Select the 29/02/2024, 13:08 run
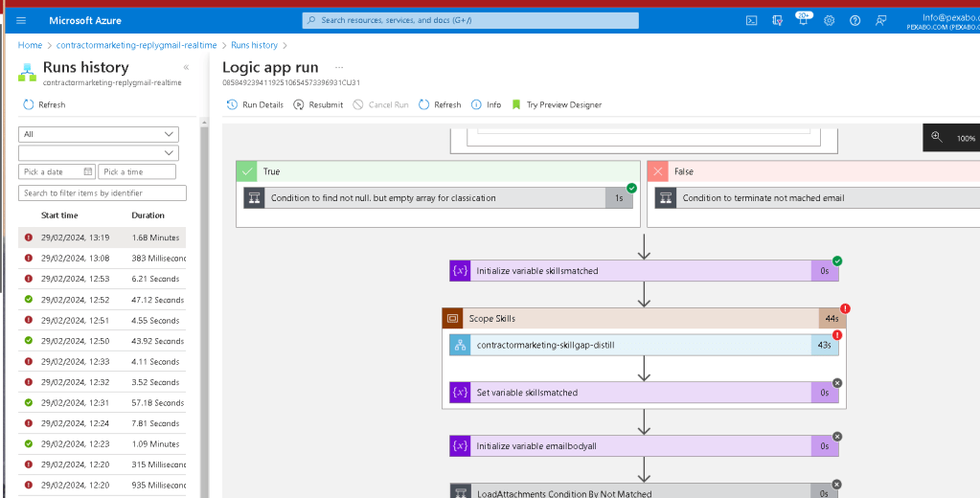Screen dimensions: 980x498 pyautogui.click(x=102, y=258)
